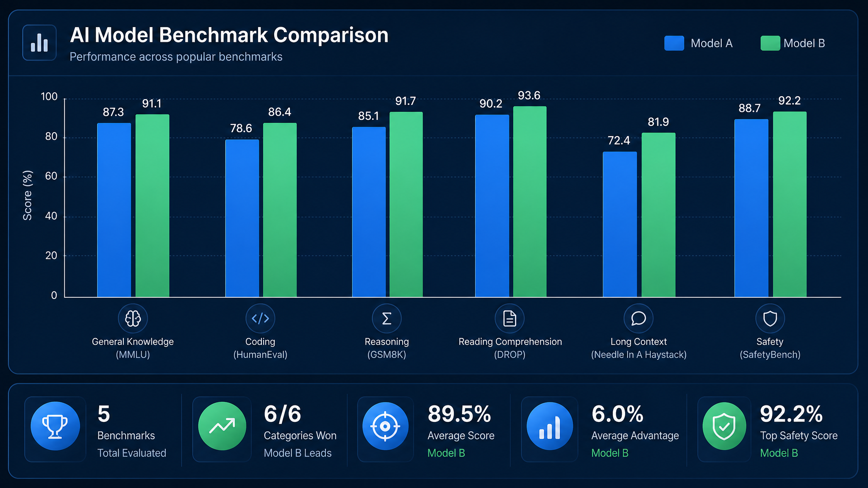Click the value label 78.6
The height and width of the screenshot is (488, 868).
pyautogui.click(x=241, y=128)
